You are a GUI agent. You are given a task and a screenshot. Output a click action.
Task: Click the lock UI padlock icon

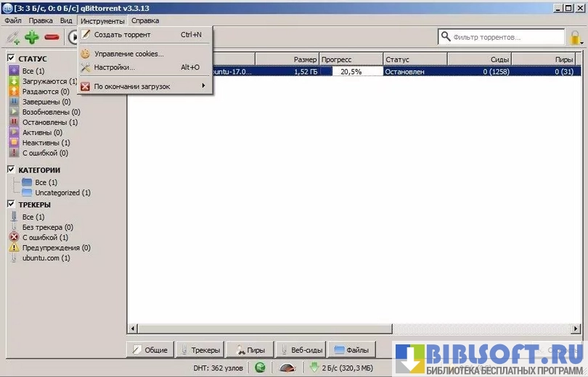tap(576, 37)
